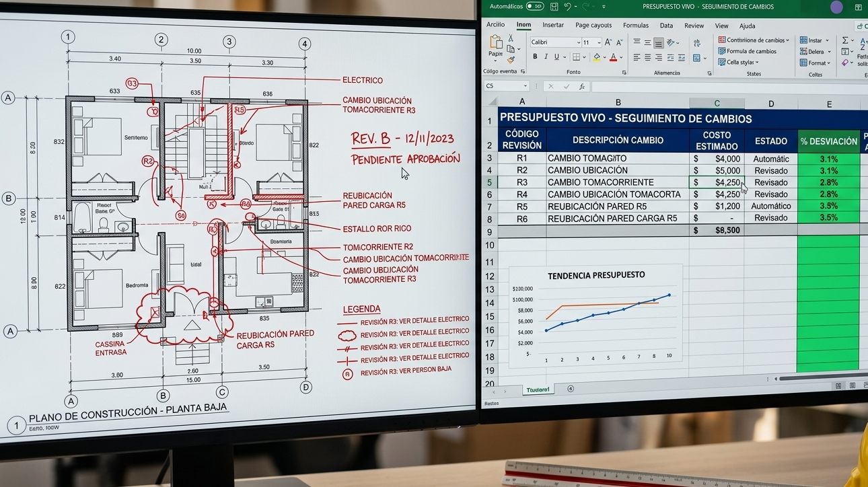The image size is (868, 487).
Task: Select column B header in the spreadsheet
Action: tap(618, 103)
